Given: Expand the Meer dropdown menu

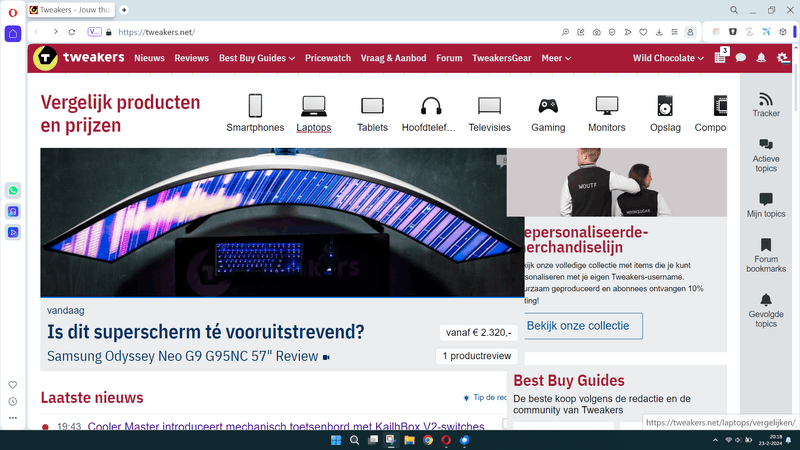Looking at the screenshot, I should (x=556, y=58).
